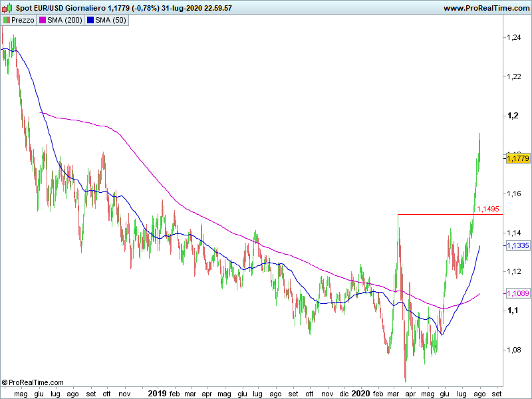
Task: Click the 1,24 label on price axis
Action: tap(513, 38)
